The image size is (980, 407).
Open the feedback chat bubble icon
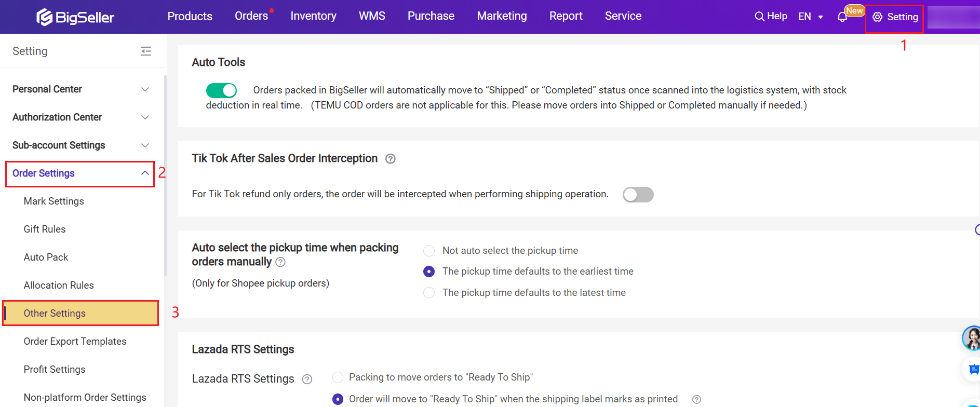973,370
